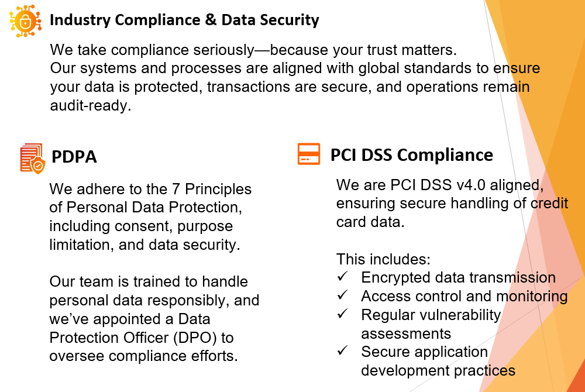Viewport: 585px width, 392px height.
Task: Click the PCI DSS Compliance heading
Action: click(411, 155)
